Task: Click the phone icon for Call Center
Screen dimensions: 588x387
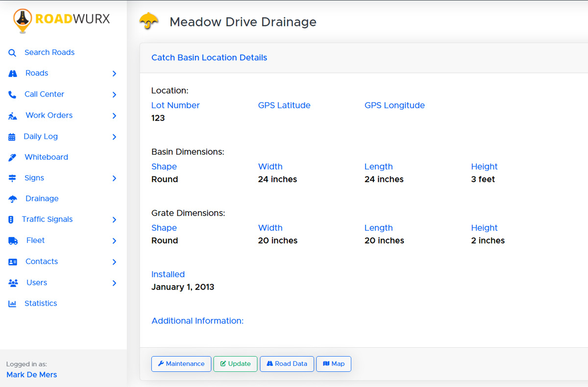Action: click(x=12, y=95)
